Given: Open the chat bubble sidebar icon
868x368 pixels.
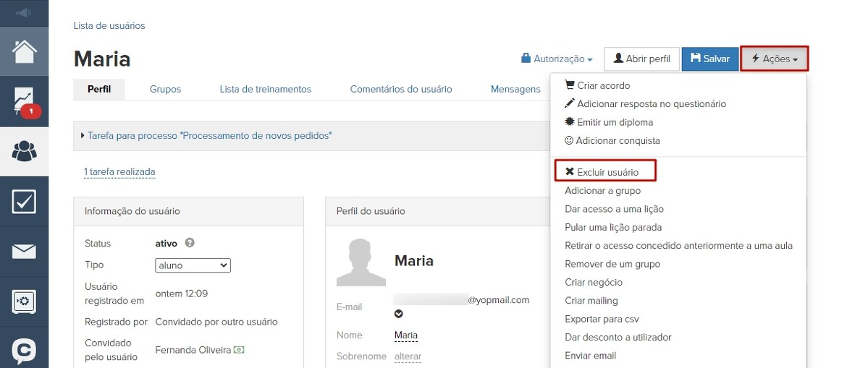Looking at the screenshot, I should point(24,351).
